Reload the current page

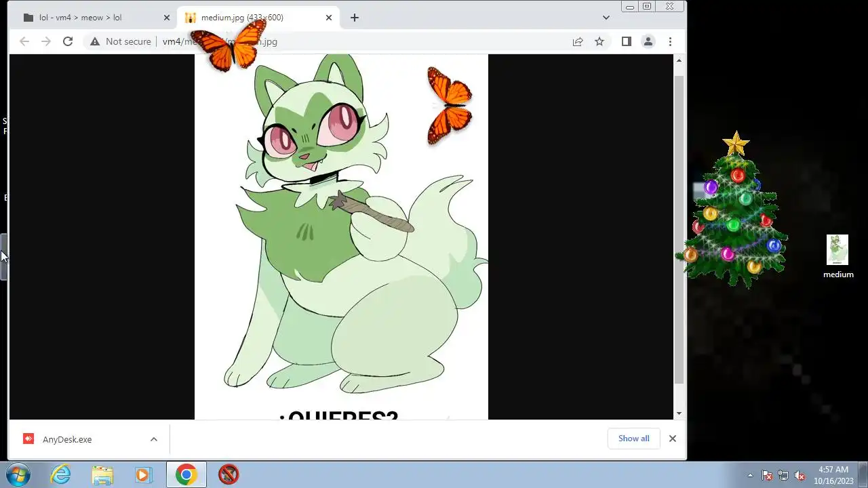point(68,41)
